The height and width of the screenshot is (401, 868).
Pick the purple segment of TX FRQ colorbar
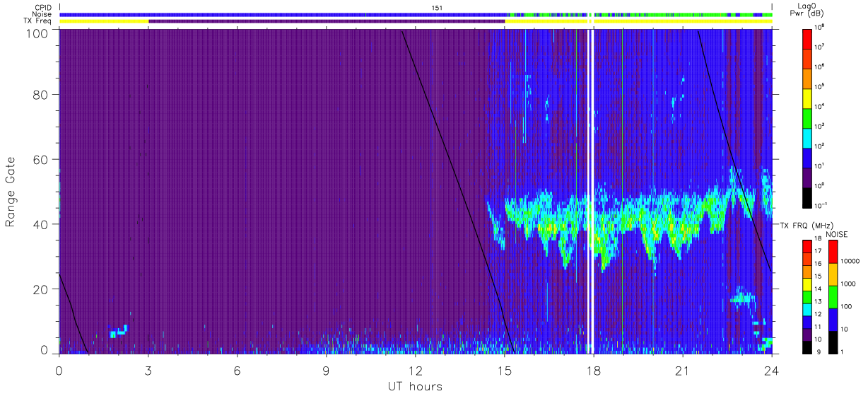(x=808, y=335)
